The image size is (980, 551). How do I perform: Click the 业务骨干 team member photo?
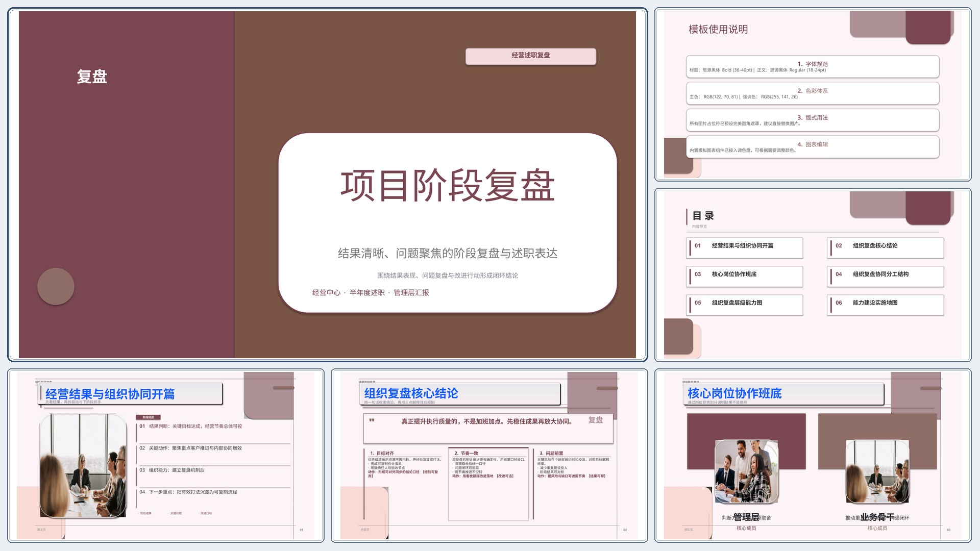pyautogui.click(x=877, y=472)
